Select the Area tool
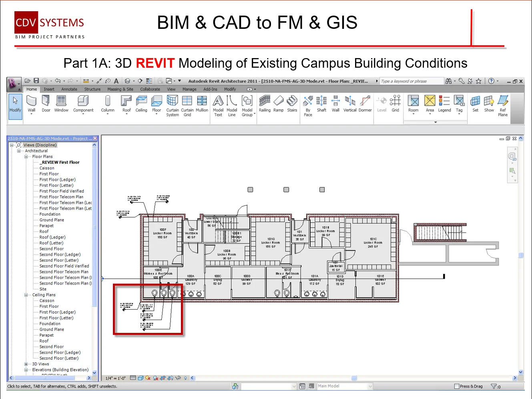 tap(430, 105)
